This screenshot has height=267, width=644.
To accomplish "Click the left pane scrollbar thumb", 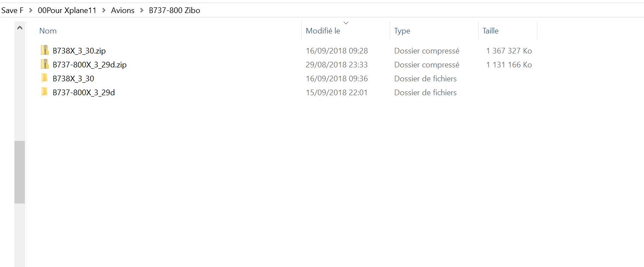I will (20, 172).
